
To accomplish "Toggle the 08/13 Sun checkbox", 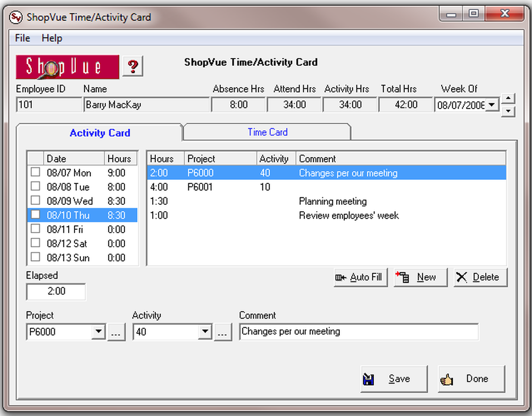I will click(35, 257).
